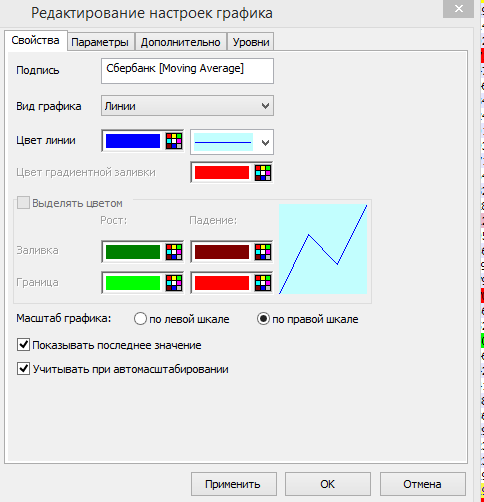This screenshot has width=484, height=502.
Task: Uncheck Учитывать при автомасштабировании
Action: [23, 369]
